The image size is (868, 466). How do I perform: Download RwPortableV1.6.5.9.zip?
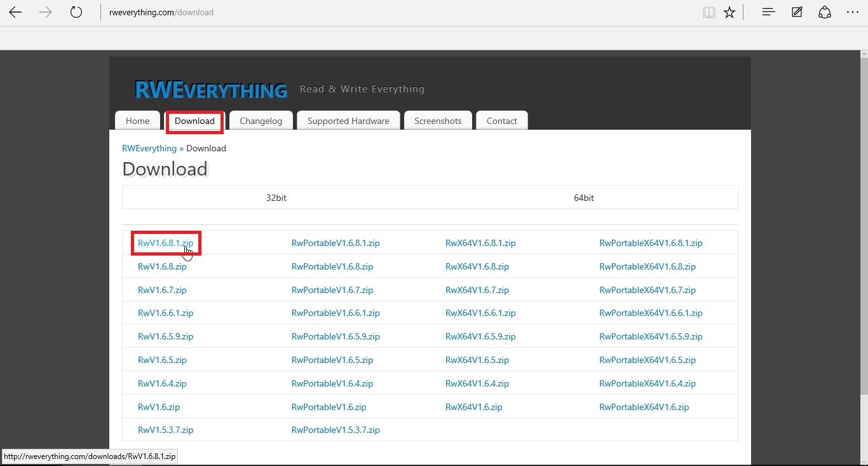pyautogui.click(x=336, y=336)
